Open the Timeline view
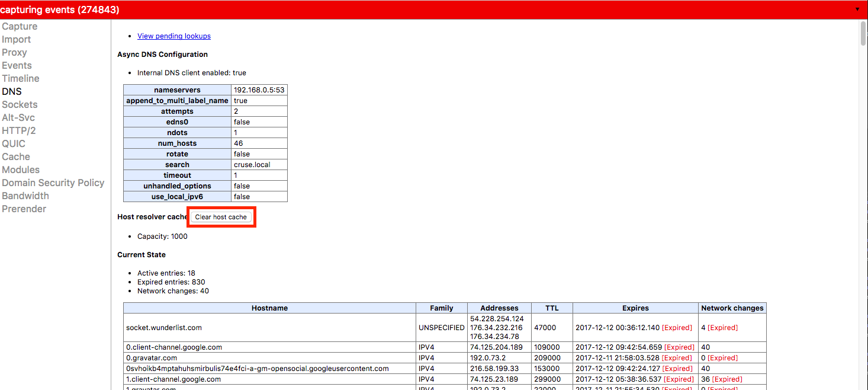The width and height of the screenshot is (868, 390). (x=21, y=78)
